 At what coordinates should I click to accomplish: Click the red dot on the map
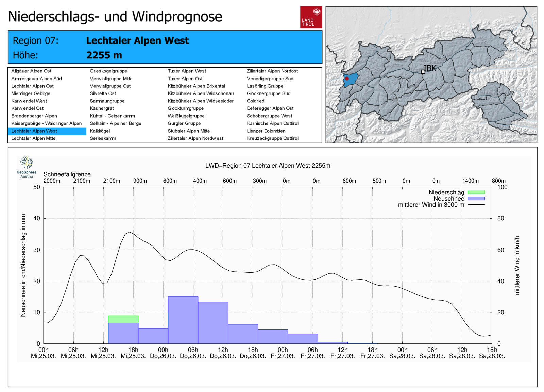click(x=347, y=79)
